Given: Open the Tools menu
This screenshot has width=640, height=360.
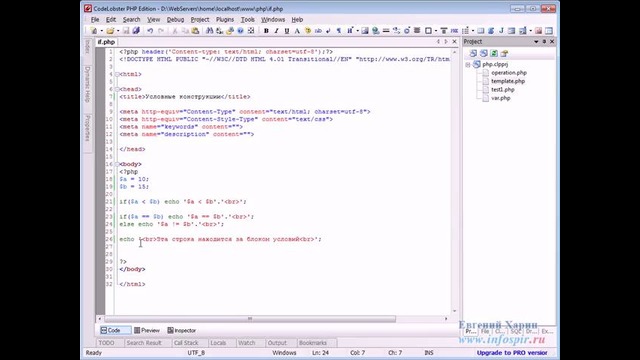Looking at the screenshot, I should (247, 20).
